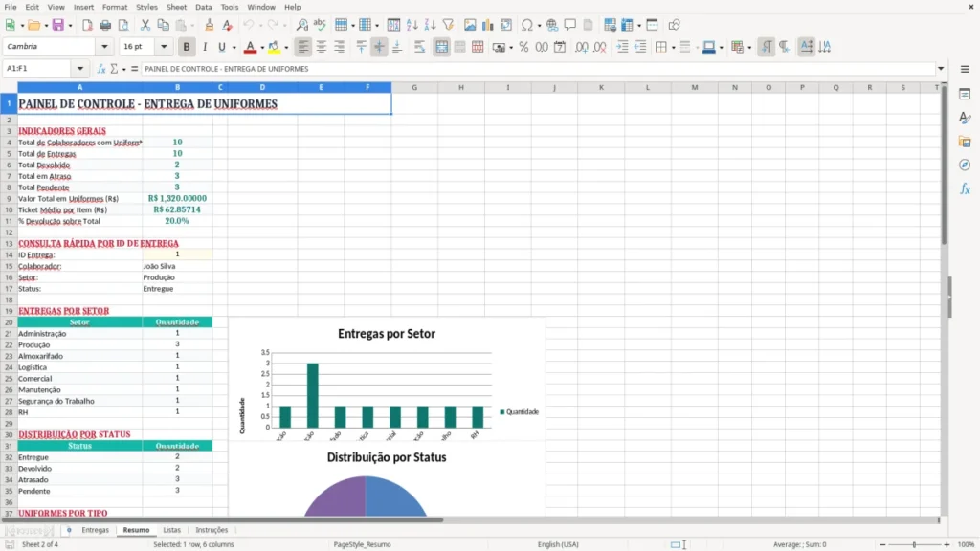The image size is (980, 551).
Task: Toggle Align Right
Action: (x=339, y=47)
